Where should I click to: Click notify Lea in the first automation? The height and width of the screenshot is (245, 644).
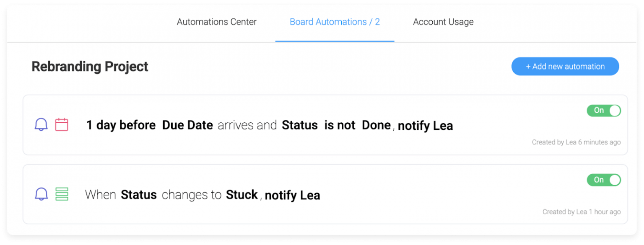425,125
